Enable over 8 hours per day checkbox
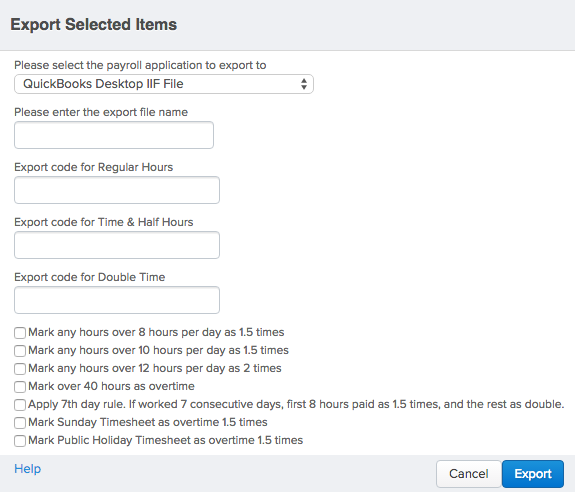This screenshot has width=575, height=492. point(20,333)
